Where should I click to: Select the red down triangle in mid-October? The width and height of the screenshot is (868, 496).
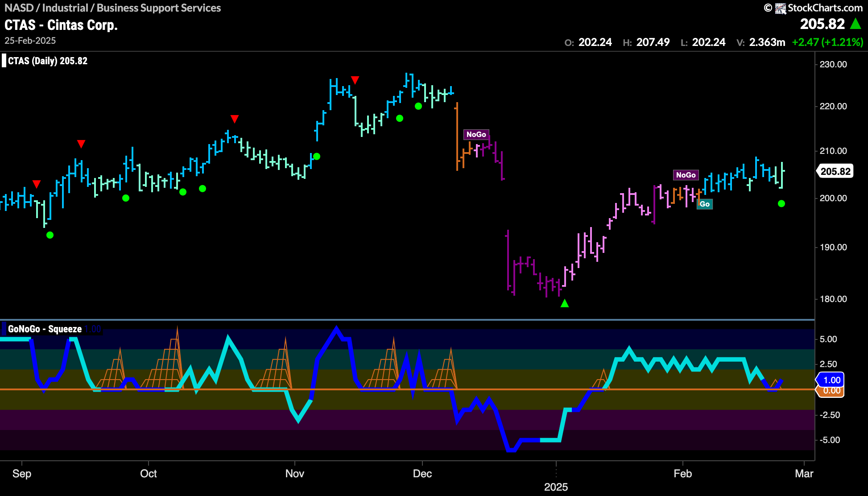click(235, 119)
